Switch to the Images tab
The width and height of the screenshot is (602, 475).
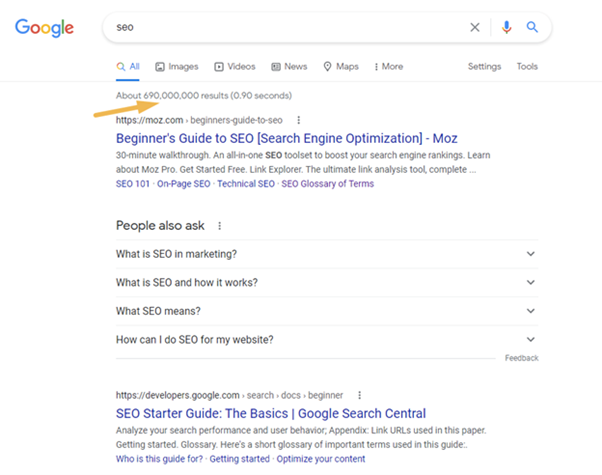(177, 67)
